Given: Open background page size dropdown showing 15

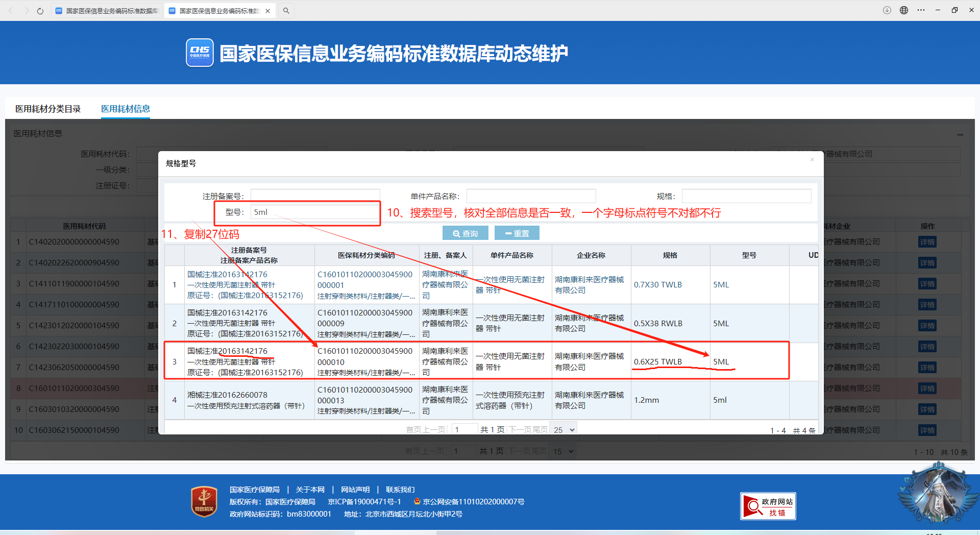Looking at the screenshot, I should tap(563, 451).
